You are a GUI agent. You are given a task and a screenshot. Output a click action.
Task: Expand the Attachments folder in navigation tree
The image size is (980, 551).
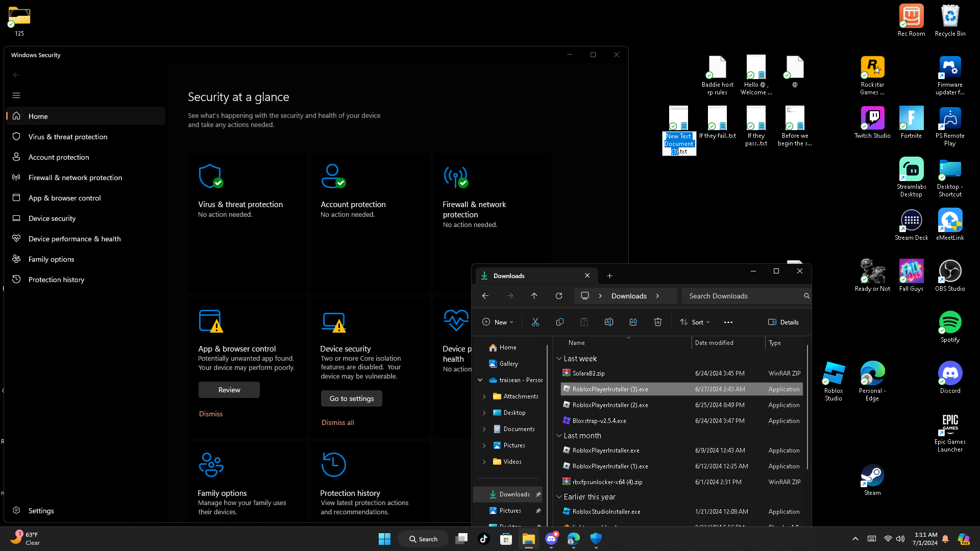(484, 396)
